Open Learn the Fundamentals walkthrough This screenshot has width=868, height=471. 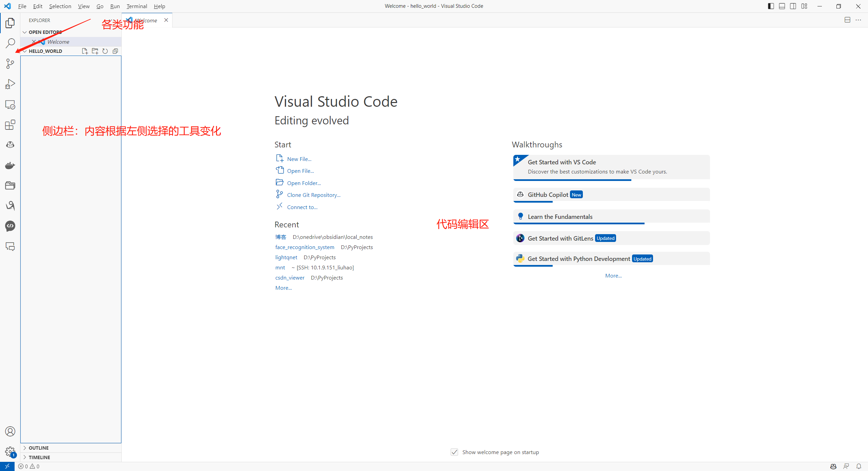[611, 217]
